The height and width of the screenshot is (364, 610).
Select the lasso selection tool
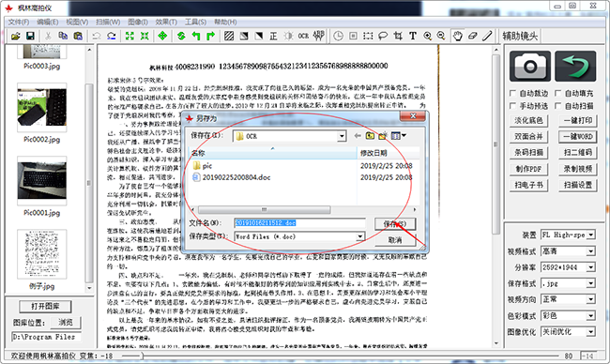click(x=383, y=37)
